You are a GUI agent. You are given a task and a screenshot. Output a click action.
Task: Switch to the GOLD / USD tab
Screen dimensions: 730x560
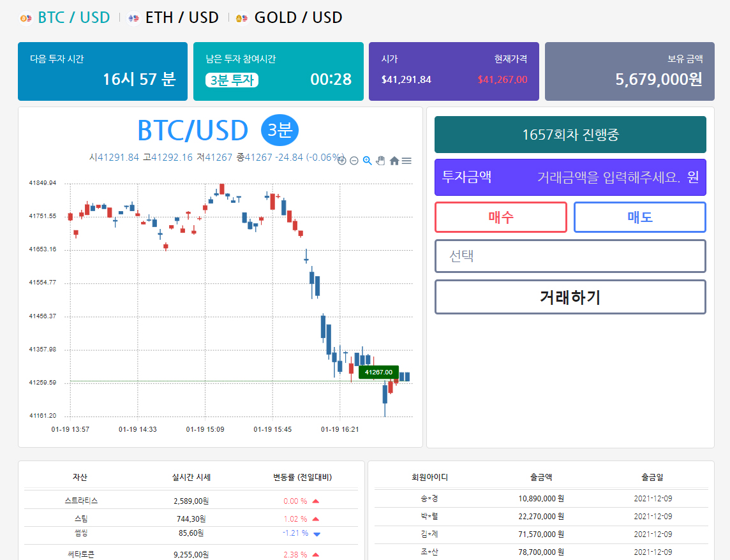298,18
